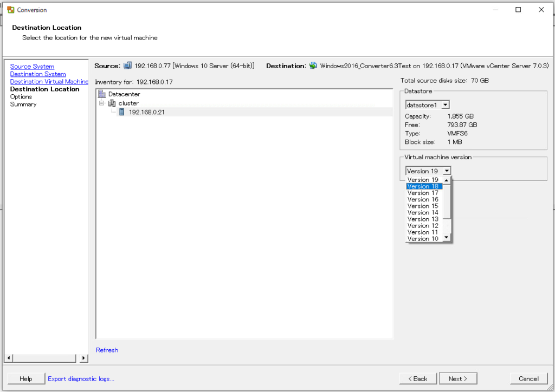This screenshot has width=555, height=392.
Task: Select host 192.168.0.21 in inventory
Action: pyautogui.click(x=146, y=112)
